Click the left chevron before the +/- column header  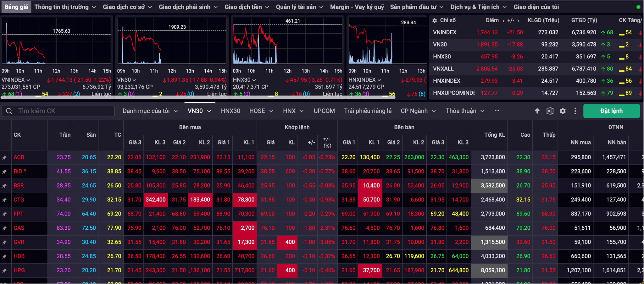(x=503, y=21)
